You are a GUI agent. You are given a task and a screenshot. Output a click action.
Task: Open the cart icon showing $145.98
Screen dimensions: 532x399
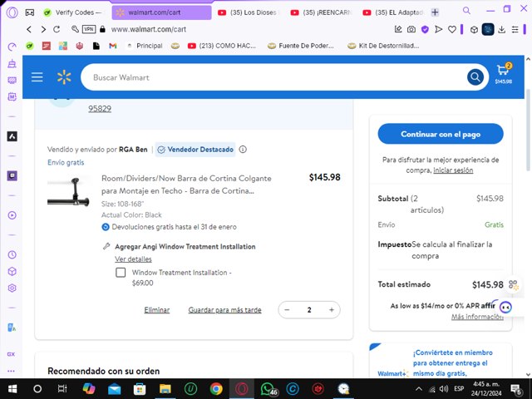[503, 74]
